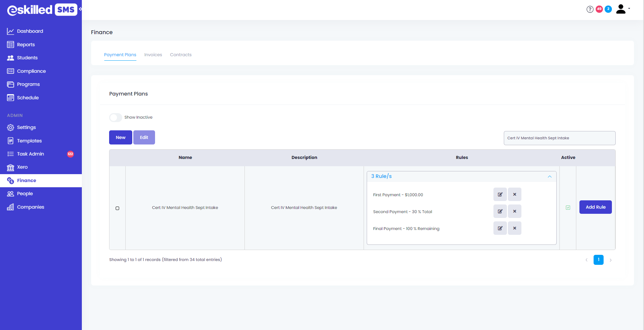
Task: Open the help question mark icon
Action: [x=590, y=9]
